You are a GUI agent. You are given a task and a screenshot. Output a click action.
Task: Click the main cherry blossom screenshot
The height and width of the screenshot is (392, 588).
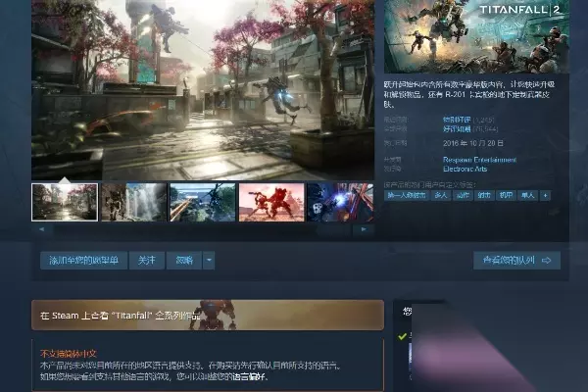coord(203,89)
